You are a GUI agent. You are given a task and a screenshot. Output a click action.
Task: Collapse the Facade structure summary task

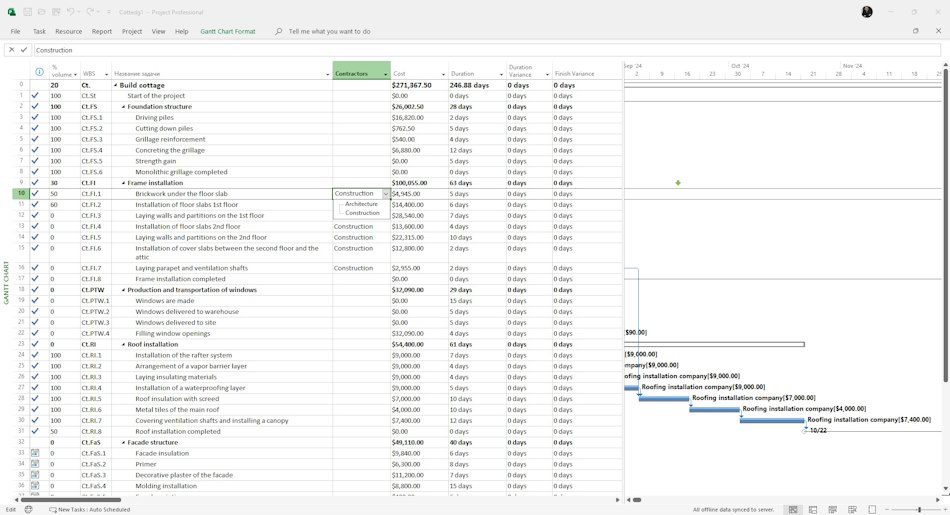[x=123, y=442]
